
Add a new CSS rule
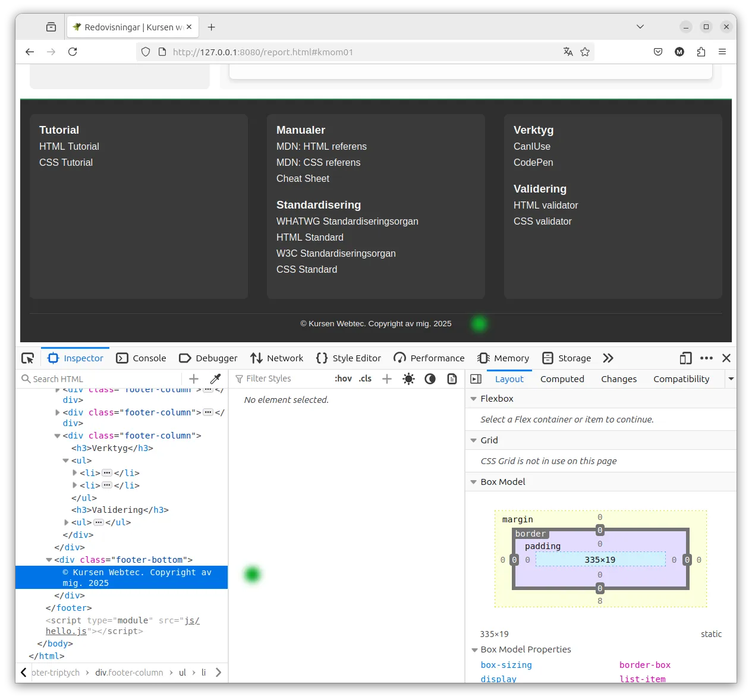(x=387, y=379)
